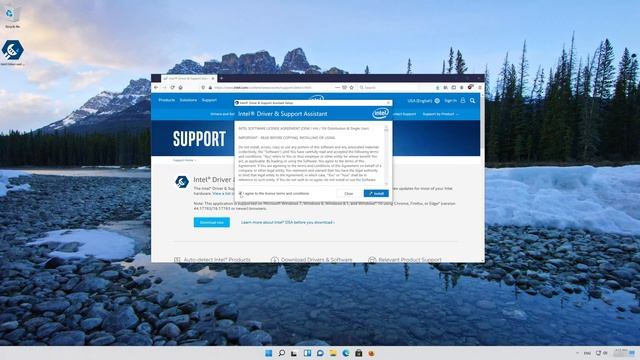Click the Install button in setup dialog
The image size is (640, 360).
[x=376, y=193]
